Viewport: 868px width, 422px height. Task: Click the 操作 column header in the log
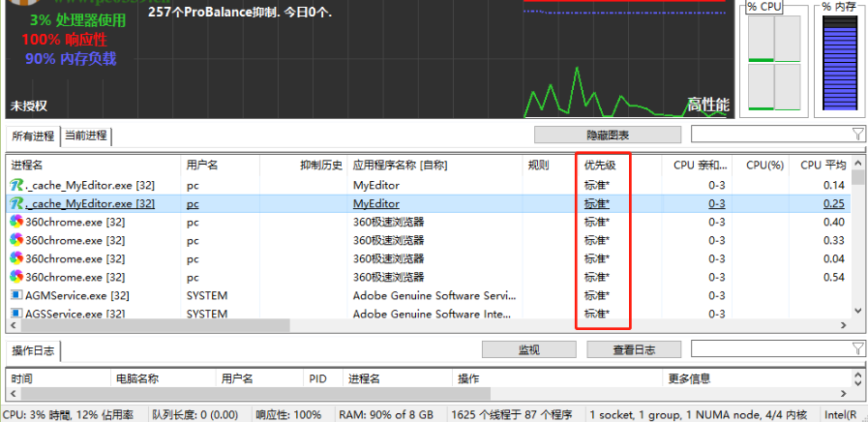[556, 378]
